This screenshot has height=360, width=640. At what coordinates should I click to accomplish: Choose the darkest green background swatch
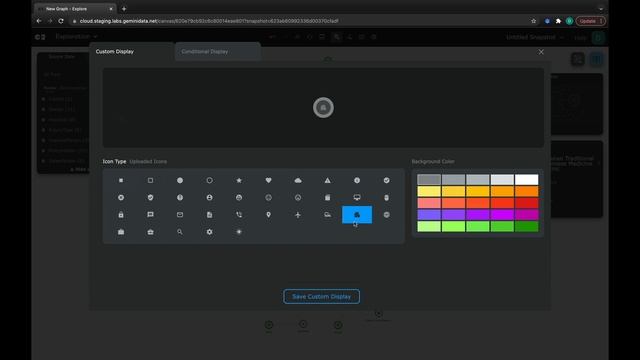527,226
